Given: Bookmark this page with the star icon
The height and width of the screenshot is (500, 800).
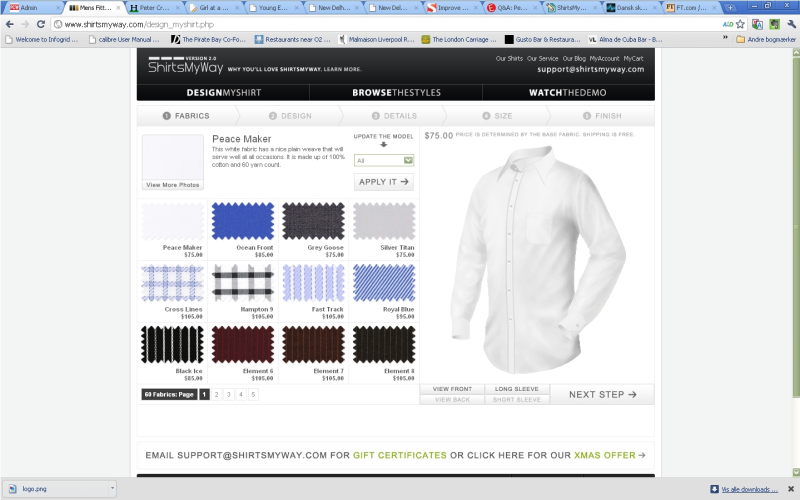Looking at the screenshot, I should pos(740,24).
